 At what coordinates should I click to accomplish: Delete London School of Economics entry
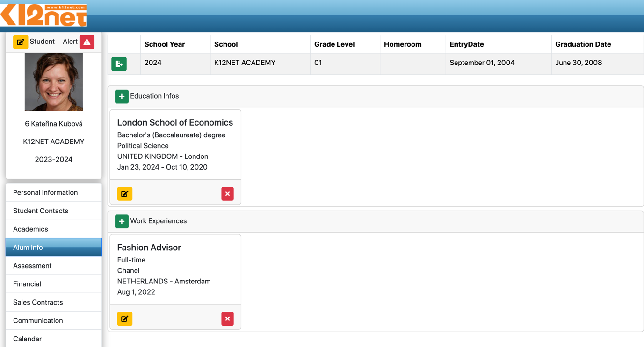(227, 194)
